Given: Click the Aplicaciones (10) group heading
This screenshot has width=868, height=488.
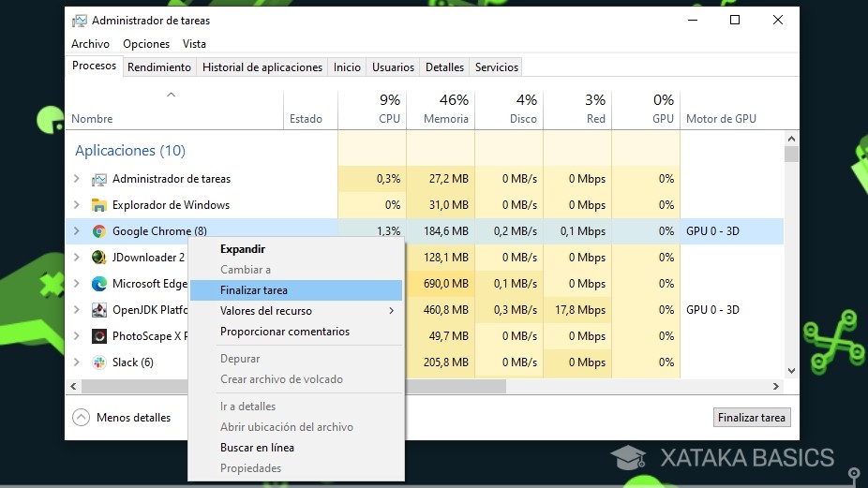Looking at the screenshot, I should pyautogui.click(x=130, y=151).
